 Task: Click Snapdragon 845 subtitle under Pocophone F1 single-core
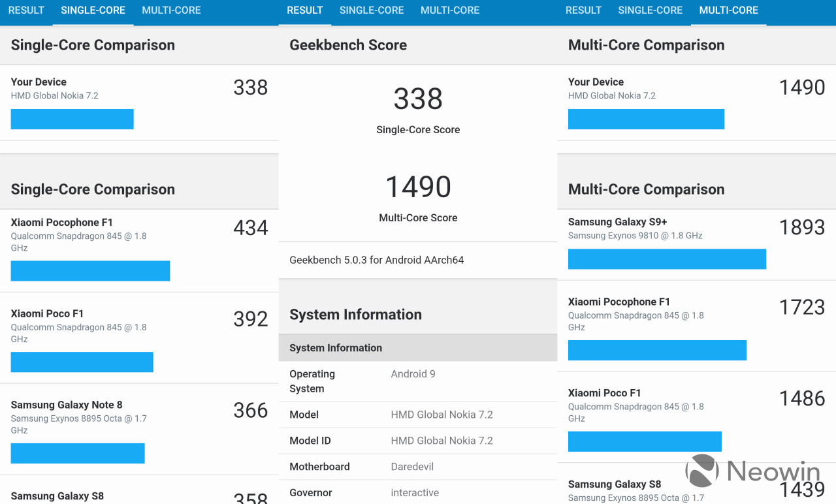[x=78, y=242]
